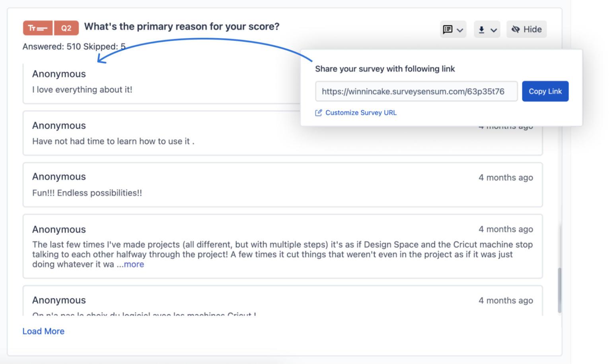Open the download format dropdown arrow
Image resolution: width=611 pixels, height=364 pixels.
pyautogui.click(x=494, y=30)
